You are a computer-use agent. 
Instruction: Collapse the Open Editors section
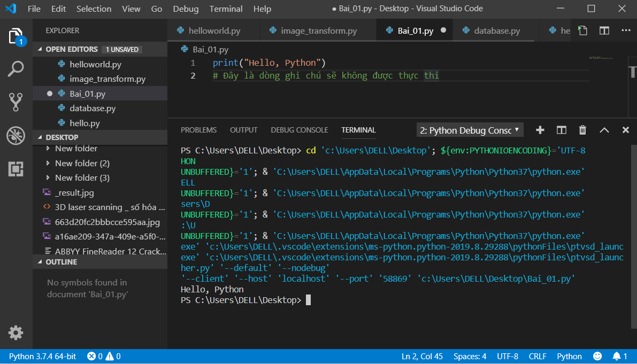(x=72, y=49)
